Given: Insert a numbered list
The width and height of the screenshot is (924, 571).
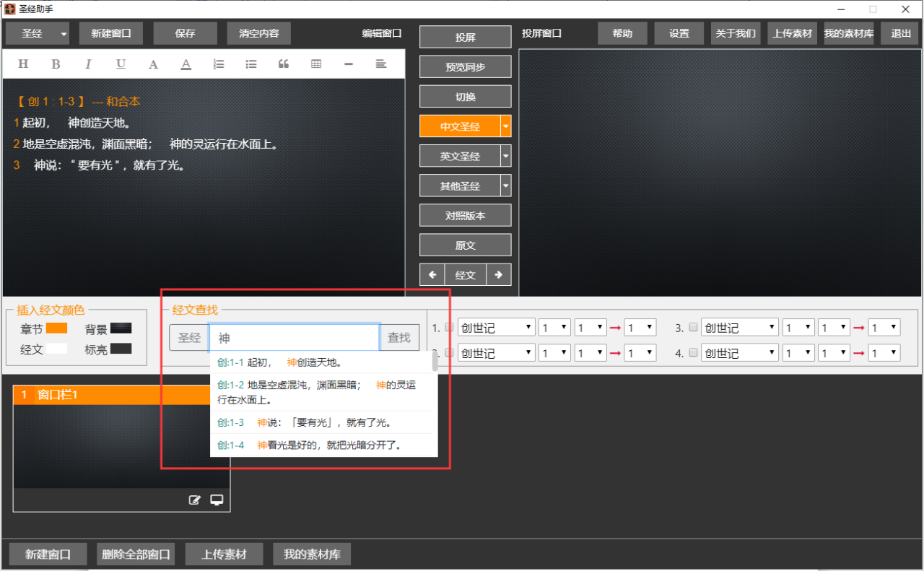Looking at the screenshot, I should click(219, 64).
